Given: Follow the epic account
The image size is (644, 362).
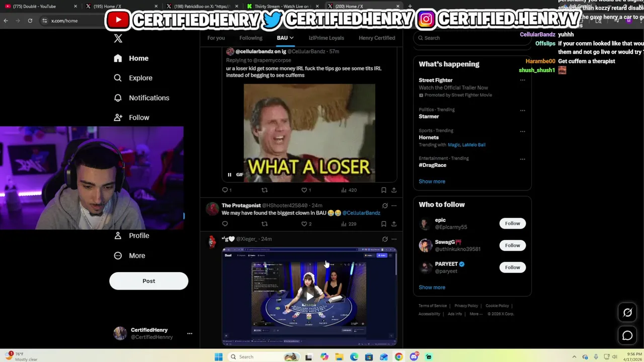Looking at the screenshot, I should click(513, 224).
